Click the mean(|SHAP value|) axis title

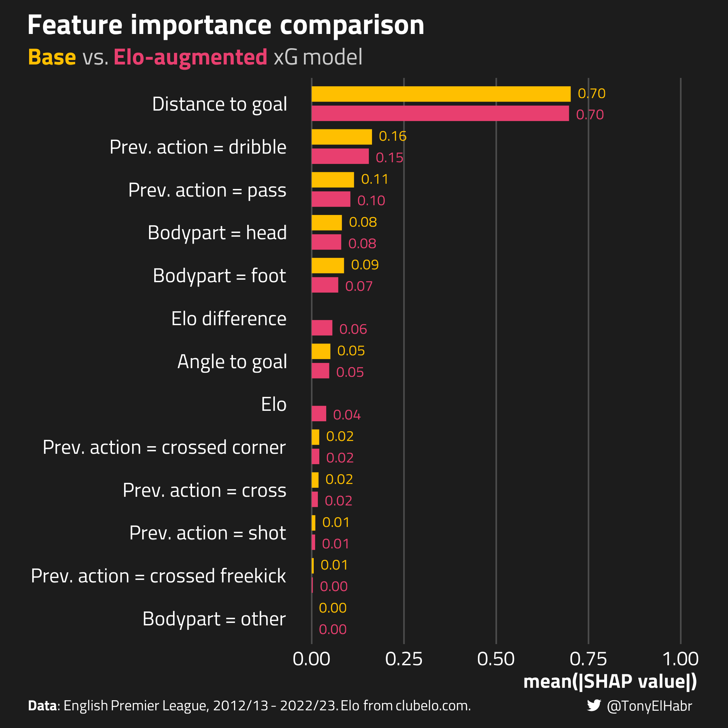click(x=610, y=682)
